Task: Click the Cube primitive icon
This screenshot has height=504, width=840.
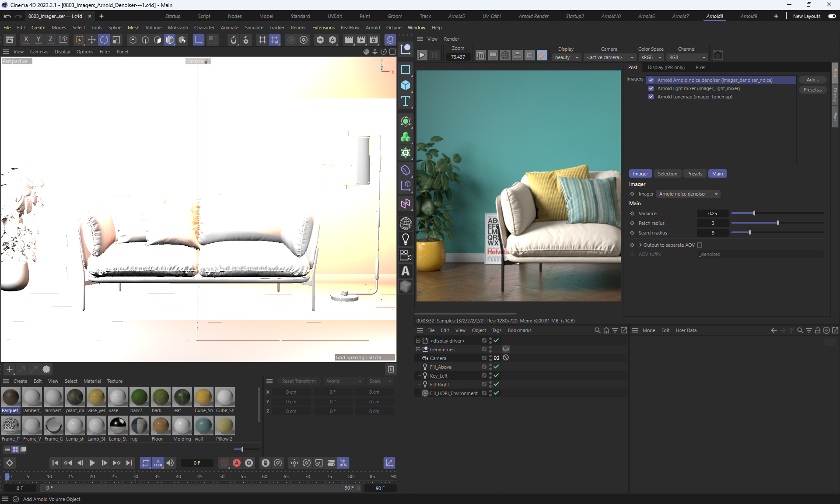Action: (x=406, y=85)
